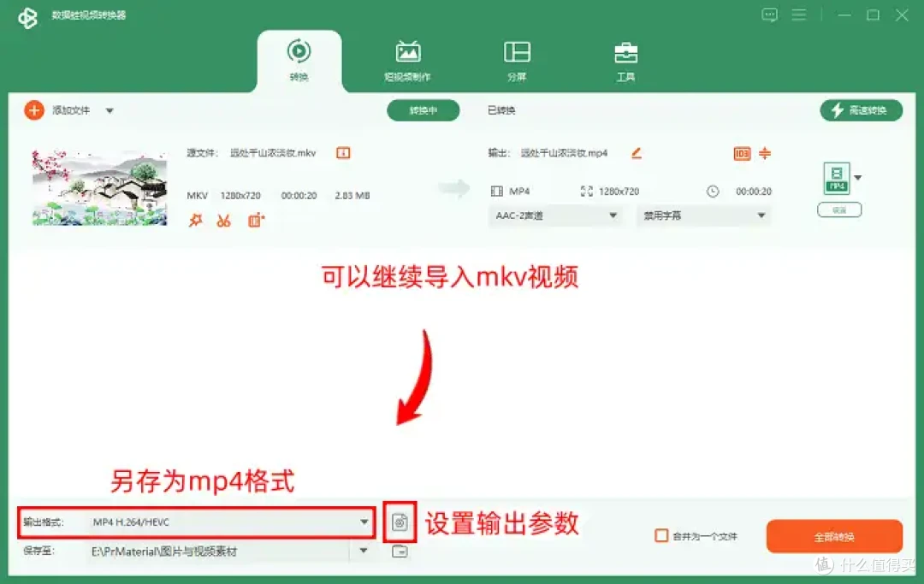Screen dimensions: 924x584
Task: Click the MP4 format profile icon
Action: (836, 178)
